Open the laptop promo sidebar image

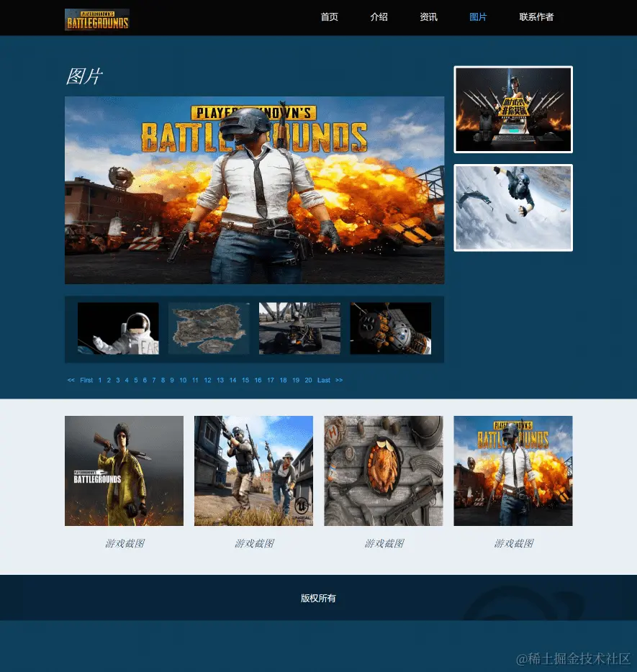pyautogui.click(x=513, y=109)
